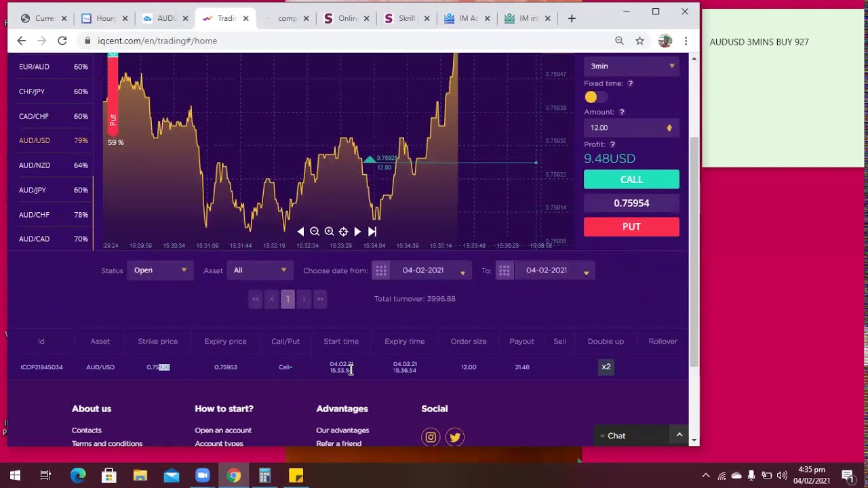Open the 'Choose date from' calendar icon
This screenshot has width=868, height=488.
point(381,270)
